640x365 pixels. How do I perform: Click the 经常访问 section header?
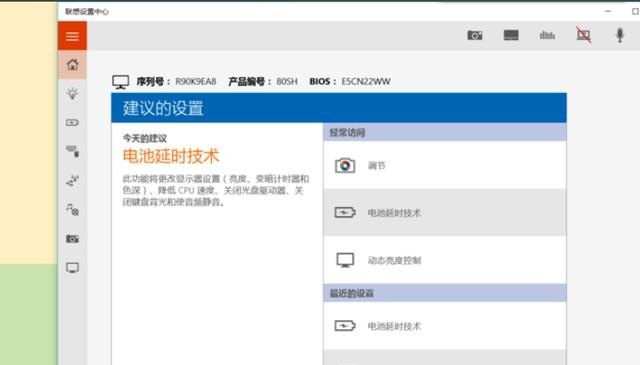coord(445,132)
